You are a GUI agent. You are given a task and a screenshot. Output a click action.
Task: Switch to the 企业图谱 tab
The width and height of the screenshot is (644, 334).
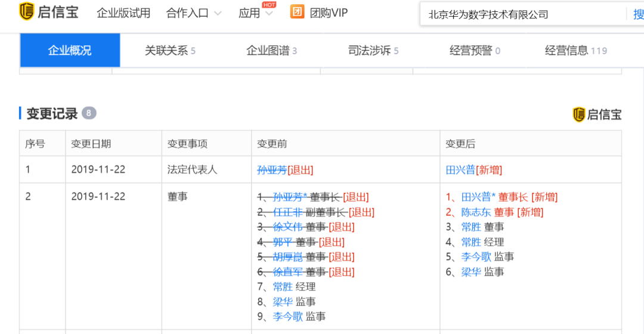(x=271, y=51)
